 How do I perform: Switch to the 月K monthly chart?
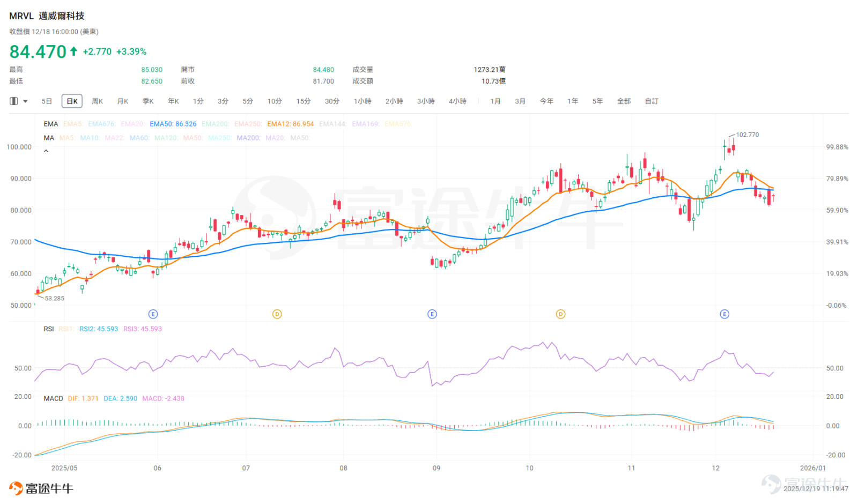coord(123,101)
